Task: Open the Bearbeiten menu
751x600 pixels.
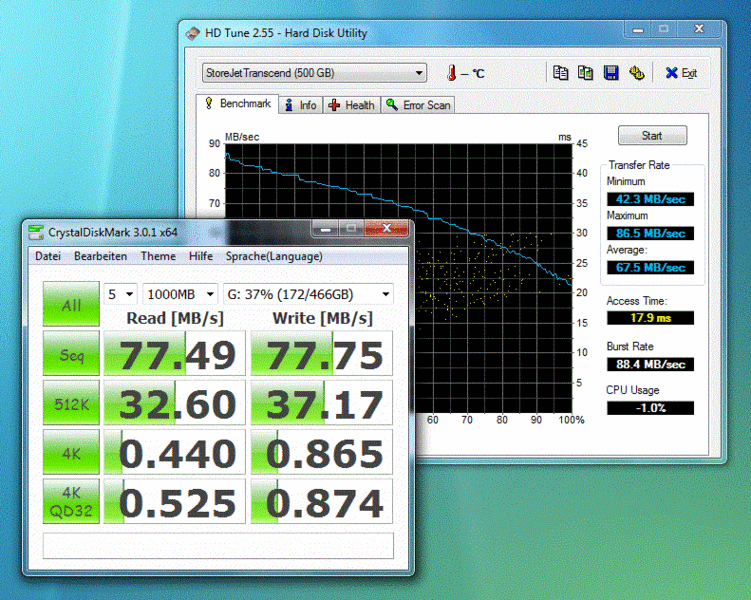Action: (x=101, y=256)
